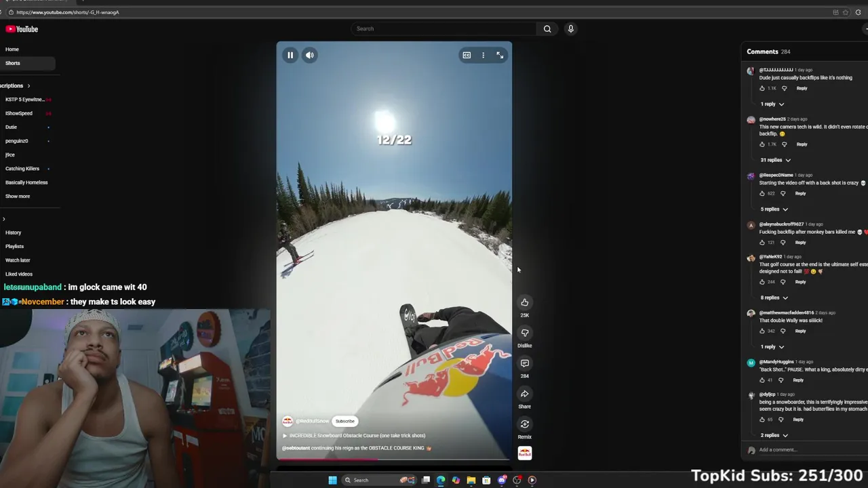Pause the Shorts video
This screenshot has height=488, width=868.
pyautogui.click(x=290, y=56)
